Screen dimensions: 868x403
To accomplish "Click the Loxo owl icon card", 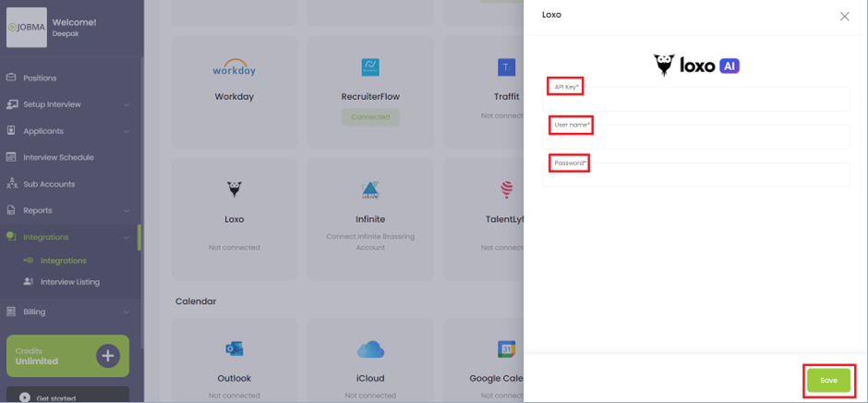I will point(235,189).
